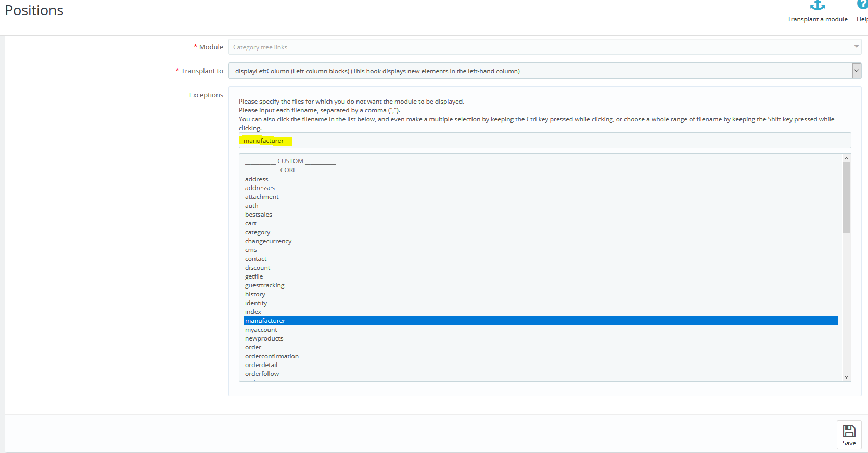This screenshot has height=453, width=868.
Task: Select 'orderfollow' in the exceptions list
Action: 541,374
